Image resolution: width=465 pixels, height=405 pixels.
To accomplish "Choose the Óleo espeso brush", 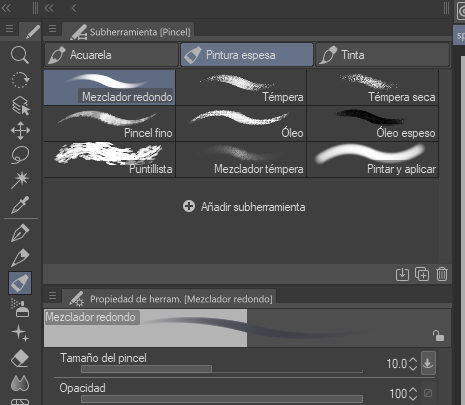I will tap(373, 123).
